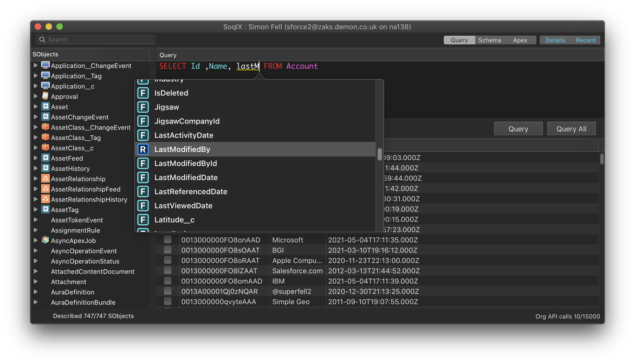Expand the Asset object tree node
The height and width of the screenshot is (364, 635).
tap(36, 107)
